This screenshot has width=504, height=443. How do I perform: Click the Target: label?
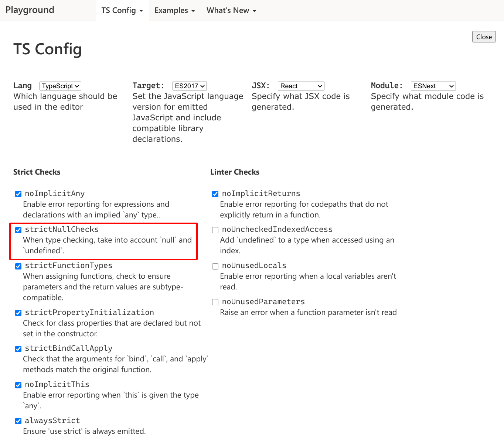148,86
